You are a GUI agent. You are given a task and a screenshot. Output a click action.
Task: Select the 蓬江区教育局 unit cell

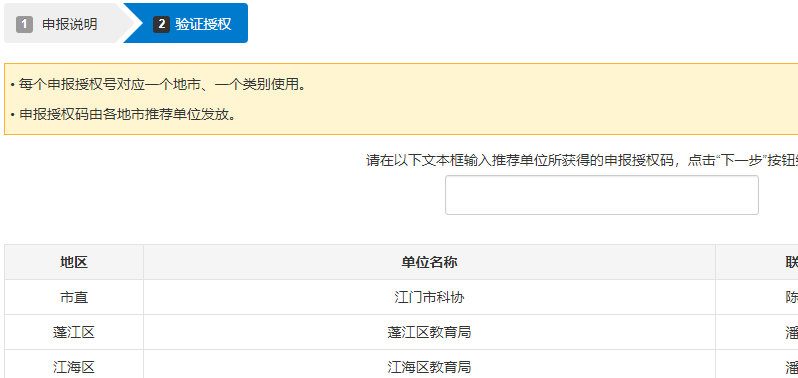pos(430,332)
